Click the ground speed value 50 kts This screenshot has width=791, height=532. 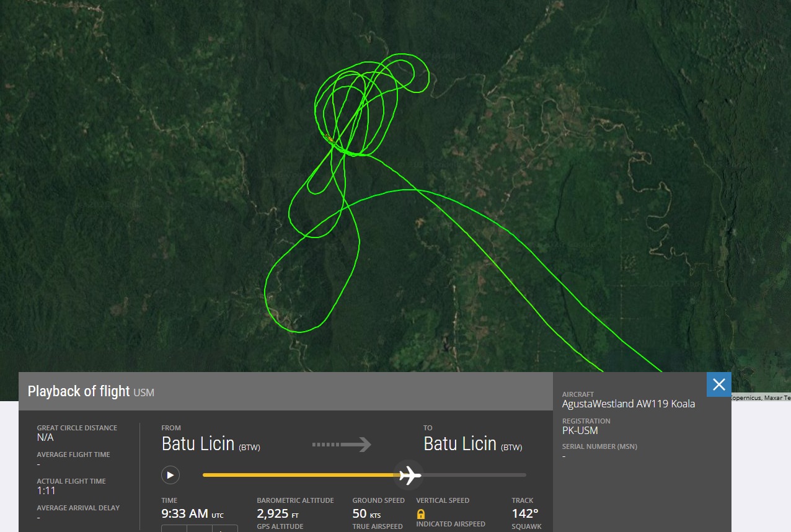[x=367, y=513]
